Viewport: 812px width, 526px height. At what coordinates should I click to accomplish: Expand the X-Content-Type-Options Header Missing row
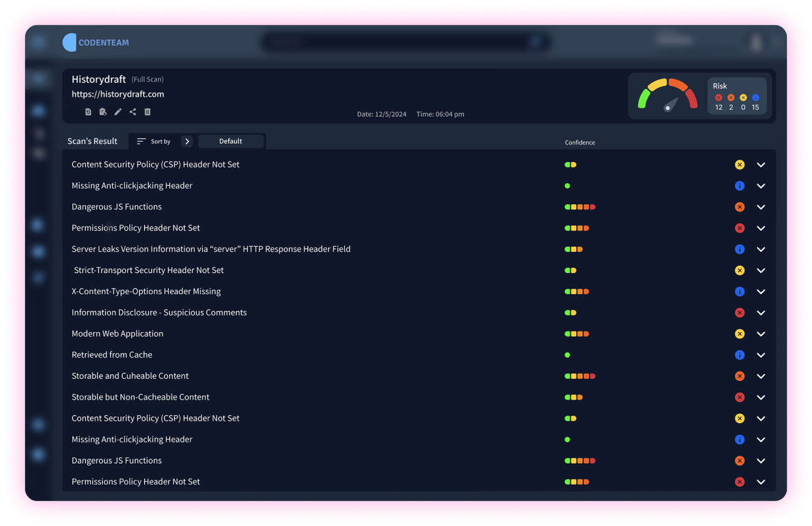(761, 292)
